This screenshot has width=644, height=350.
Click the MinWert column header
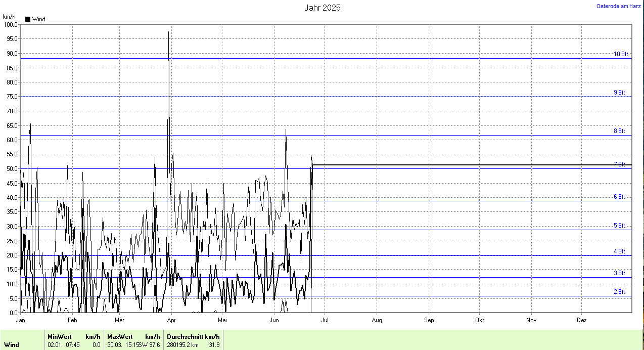click(60, 337)
